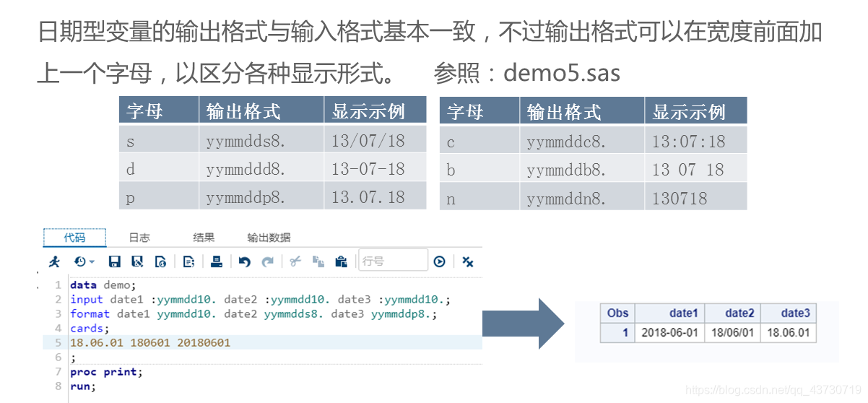Click format cell yymmddc8. in right table

(x=582, y=140)
